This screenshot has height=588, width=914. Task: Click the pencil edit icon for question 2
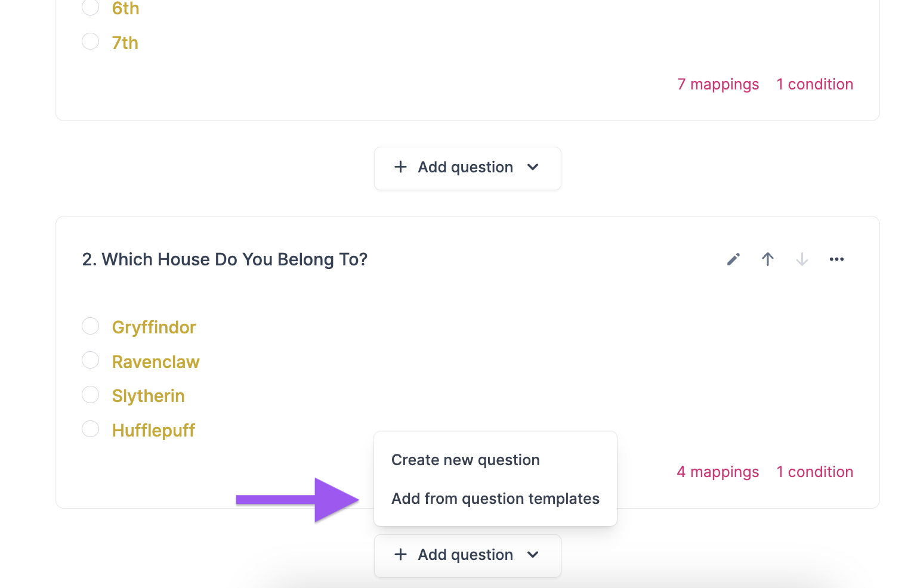(733, 259)
